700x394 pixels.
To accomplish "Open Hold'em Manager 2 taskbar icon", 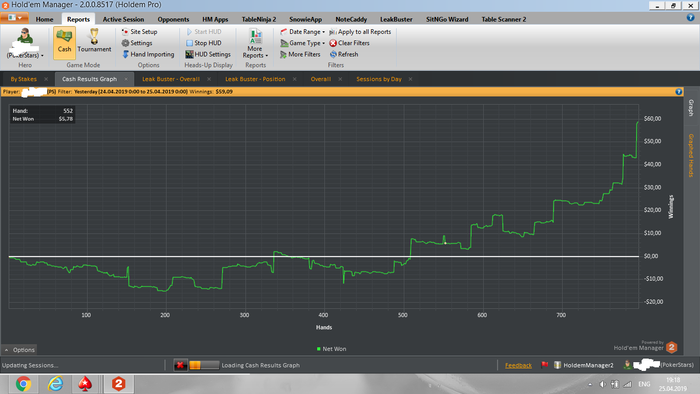I will pyautogui.click(x=118, y=384).
